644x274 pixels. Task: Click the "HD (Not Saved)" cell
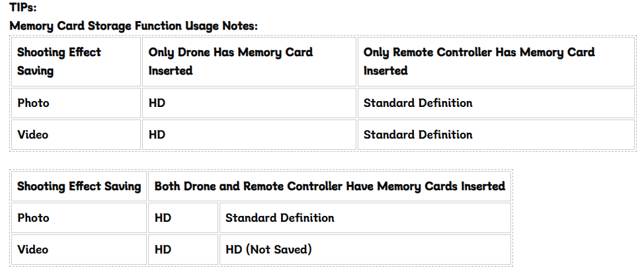pos(268,250)
